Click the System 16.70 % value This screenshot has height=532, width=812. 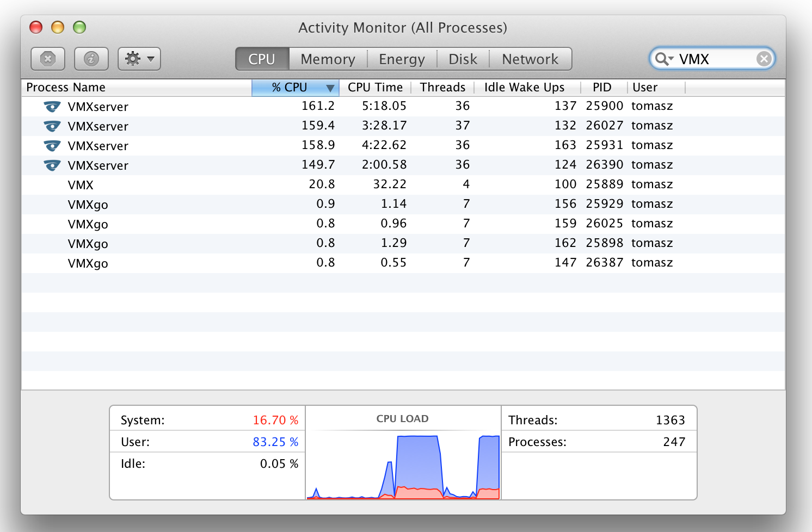[x=275, y=420]
